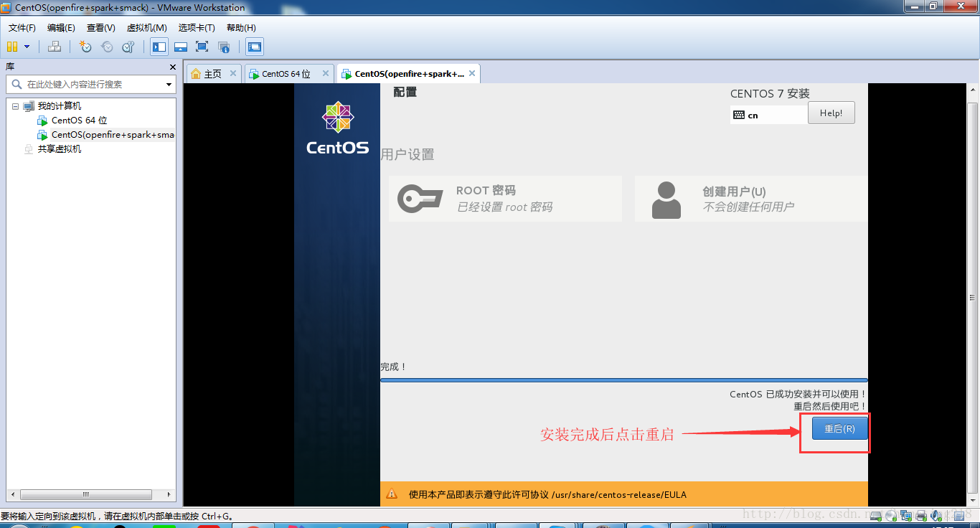Screen dimensions: 980x528
Task: Click the CentOS logo in installer sidebar
Action: [x=337, y=128]
